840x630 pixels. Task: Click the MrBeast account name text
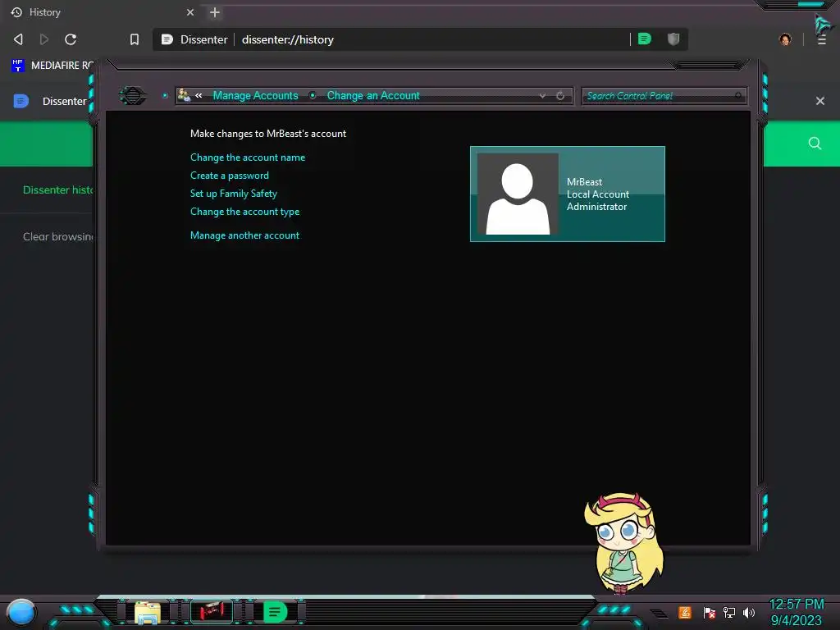584,181
